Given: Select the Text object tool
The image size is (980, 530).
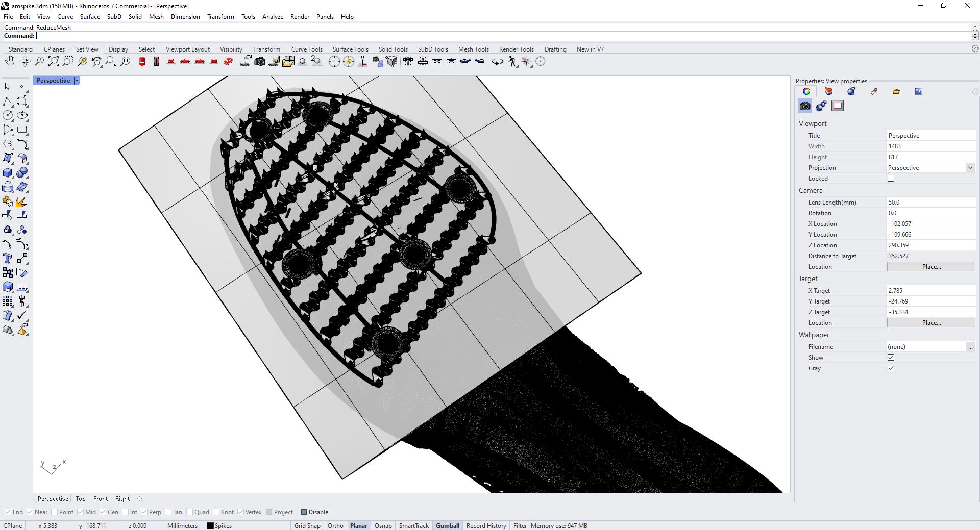Looking at the screenshot, I should (x=8, y=258).
